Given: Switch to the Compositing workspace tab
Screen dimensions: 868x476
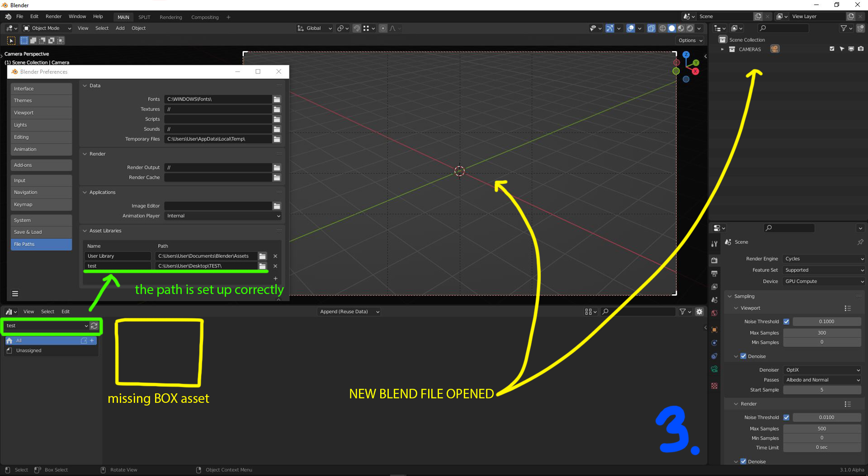Looking at the screenshot, I should click(x=205, y=17).
